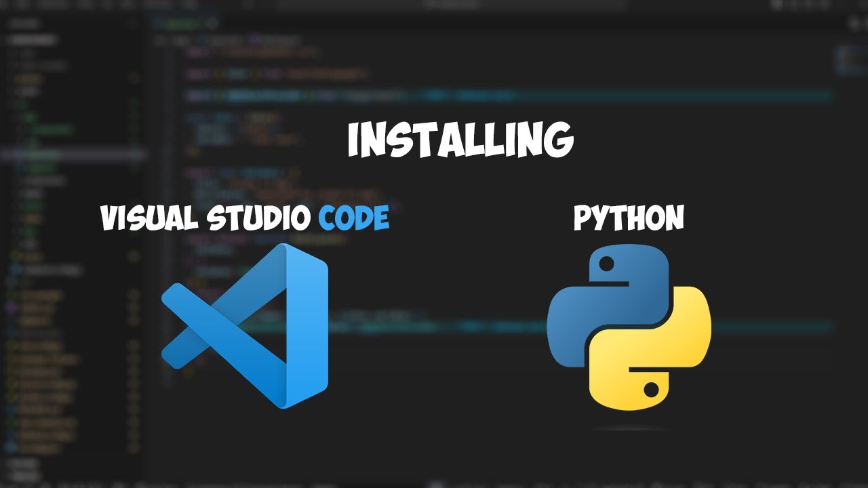Click the Visual Studio Code logo
Image resolution: width=868 pixels, height=488 pixels.
pos(245,325)
